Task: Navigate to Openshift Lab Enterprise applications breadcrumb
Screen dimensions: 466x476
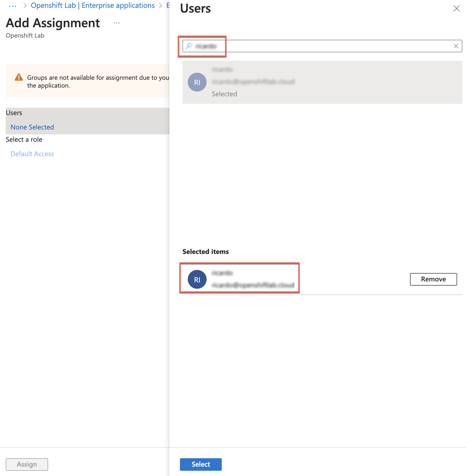Action: 93,5
